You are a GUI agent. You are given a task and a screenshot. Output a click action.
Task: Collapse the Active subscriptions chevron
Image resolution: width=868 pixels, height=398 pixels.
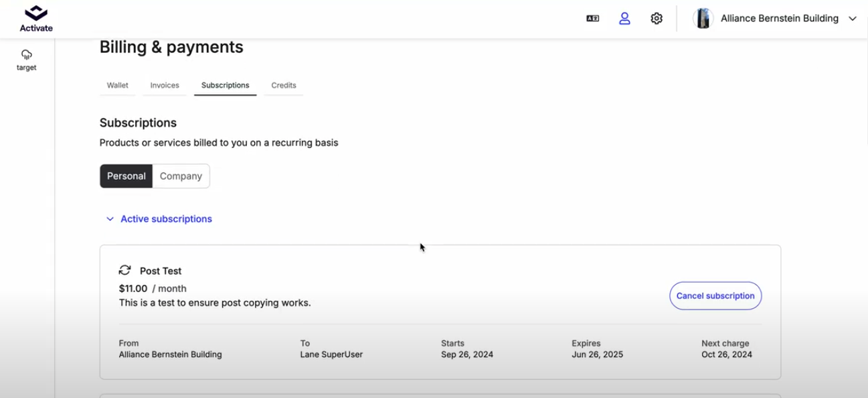pyautogui.click(x=110, y=219)
